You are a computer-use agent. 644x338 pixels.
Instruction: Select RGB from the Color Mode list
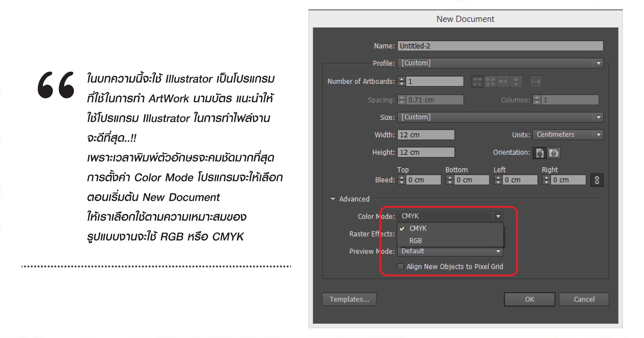416,241
